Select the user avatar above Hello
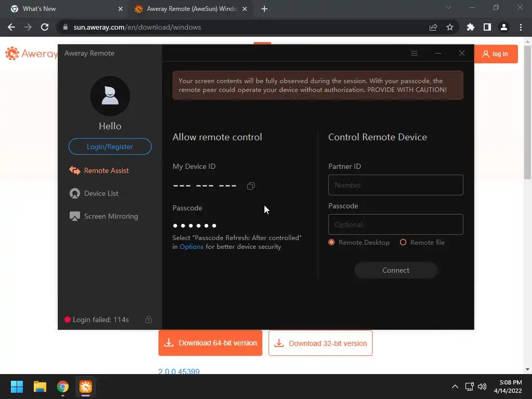 pyautogui.click(x=110, y=96)
